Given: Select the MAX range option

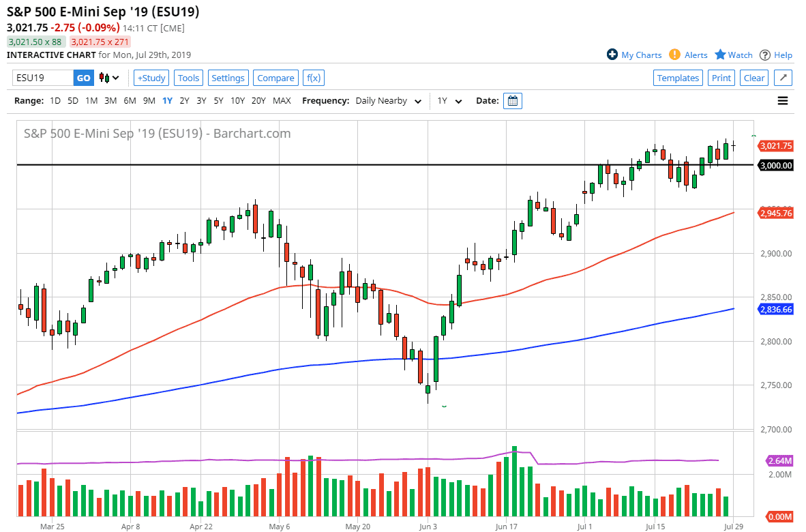Looking at the screenshot, I should [282, 100].
